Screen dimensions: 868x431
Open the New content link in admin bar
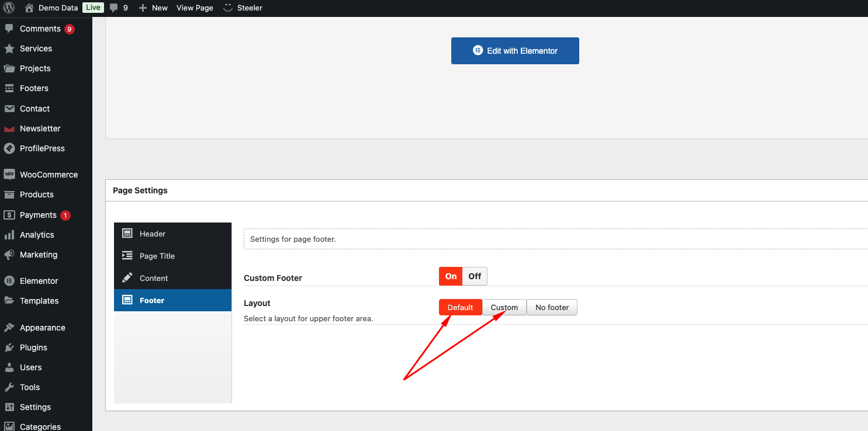click(x=153, y=8)
